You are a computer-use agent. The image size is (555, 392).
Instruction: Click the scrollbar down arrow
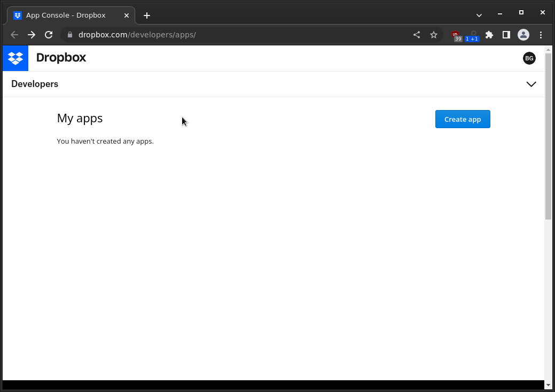pyautogui.click(x=548, y=385)
